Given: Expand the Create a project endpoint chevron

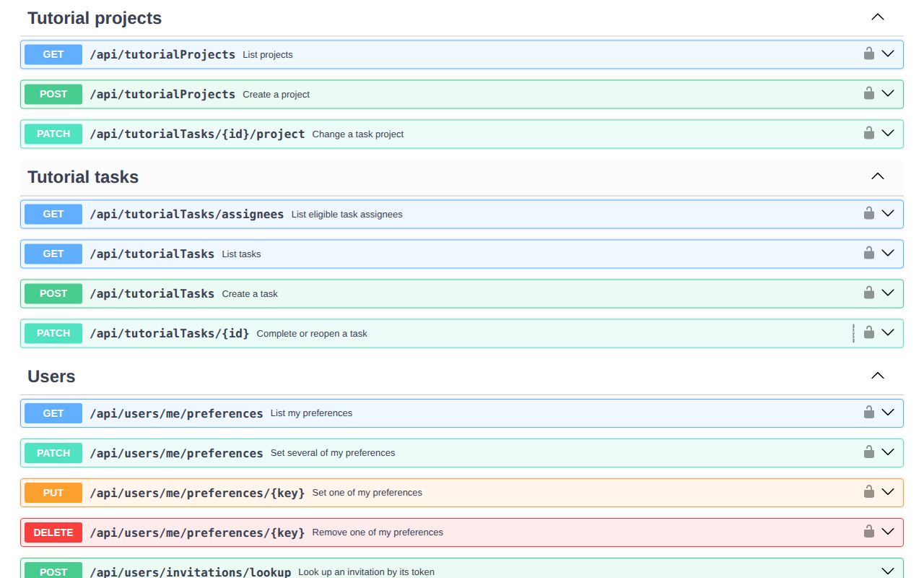Looking at the screenshot, I should click(x=888, y=93).
